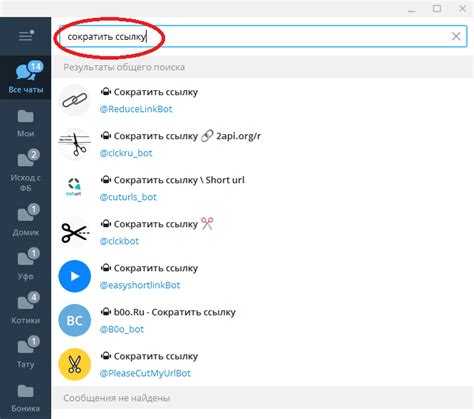Open the @PleaseCutMyUrlBot username link
The image size is (474, 419).
click(145, 373)
